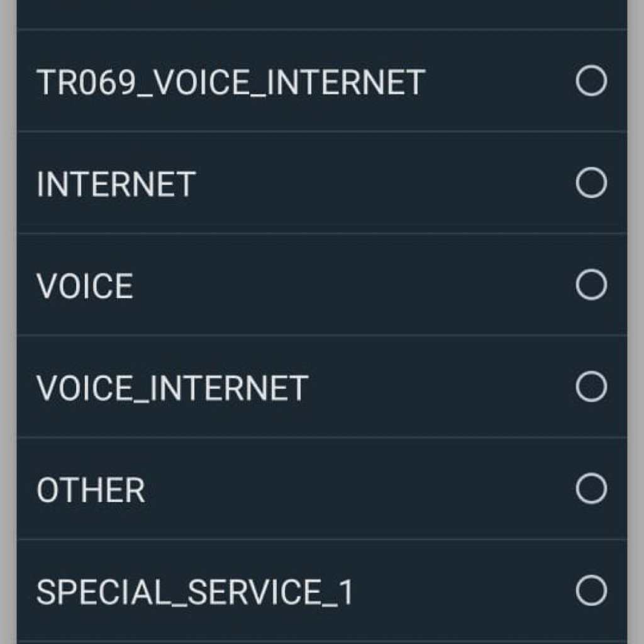Select the INTERNET radio button
644x644 pixels.
(x=591, y=183)
